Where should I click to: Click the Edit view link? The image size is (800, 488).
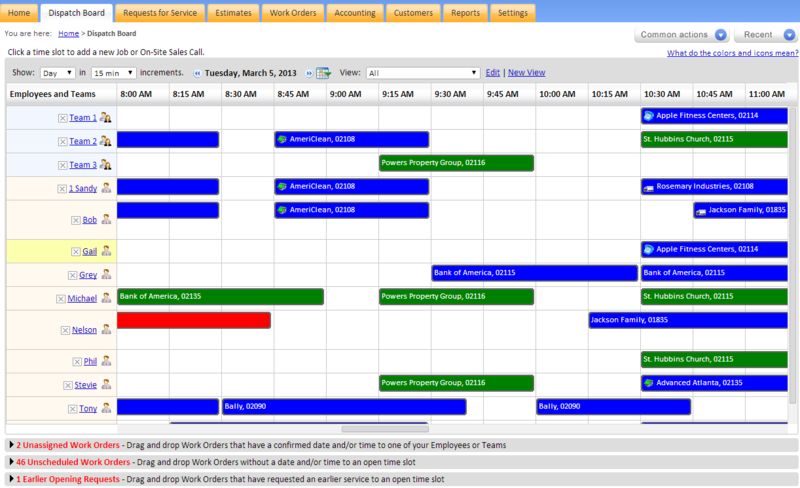point(492,72)
